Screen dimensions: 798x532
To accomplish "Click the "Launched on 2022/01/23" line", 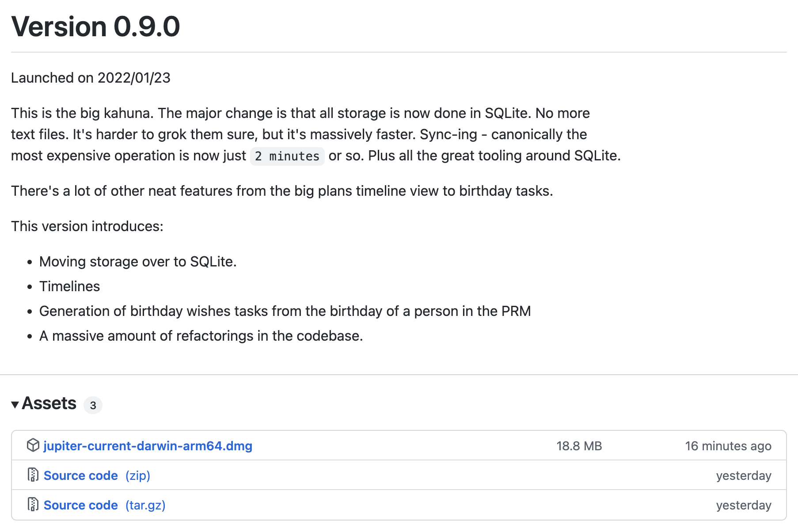I will (x=91, y=78).
